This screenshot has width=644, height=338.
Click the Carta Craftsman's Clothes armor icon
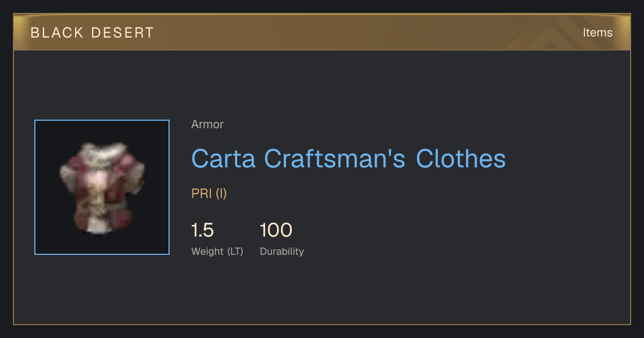pos(102,187)
